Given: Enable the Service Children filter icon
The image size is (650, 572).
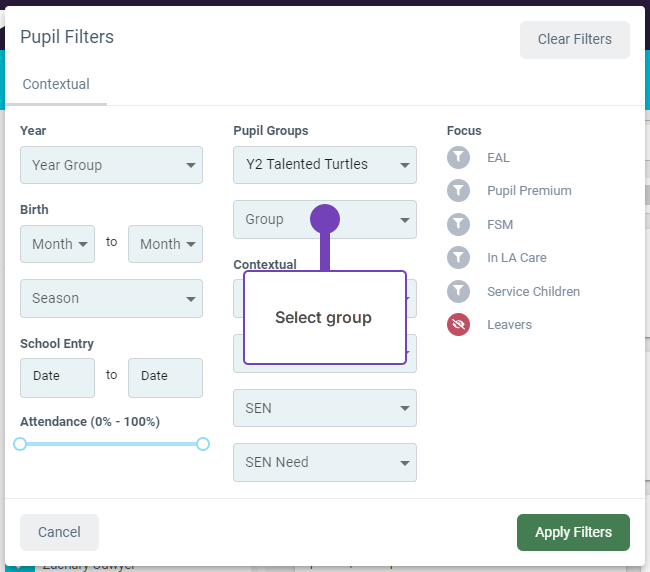Looking at the screenshot, I should tap(458, 292).
